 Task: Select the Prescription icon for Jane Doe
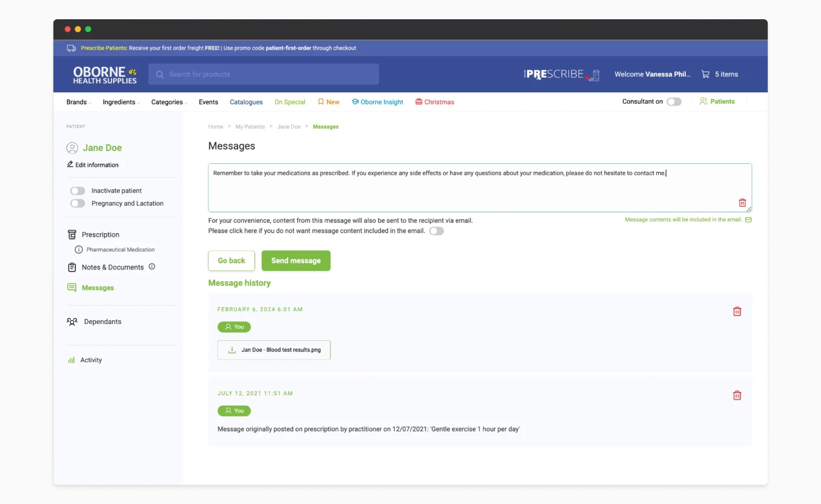pos(72,234)
